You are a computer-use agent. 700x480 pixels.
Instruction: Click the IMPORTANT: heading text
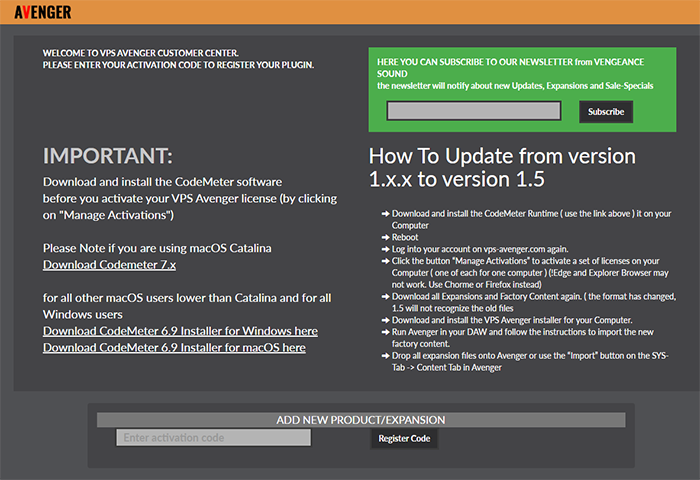[108, 156]
